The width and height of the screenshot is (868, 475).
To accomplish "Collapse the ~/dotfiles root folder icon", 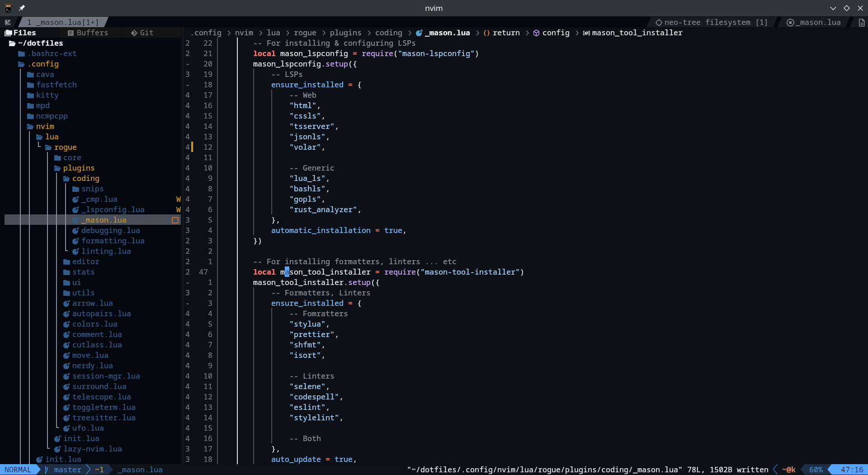I will tap(12, 43).
